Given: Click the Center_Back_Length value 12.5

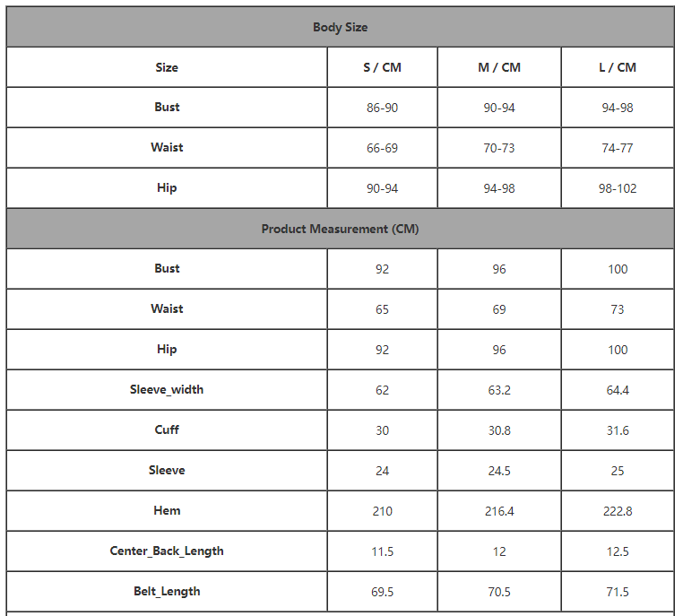Looking at the screenshot, I should (618, 551).
